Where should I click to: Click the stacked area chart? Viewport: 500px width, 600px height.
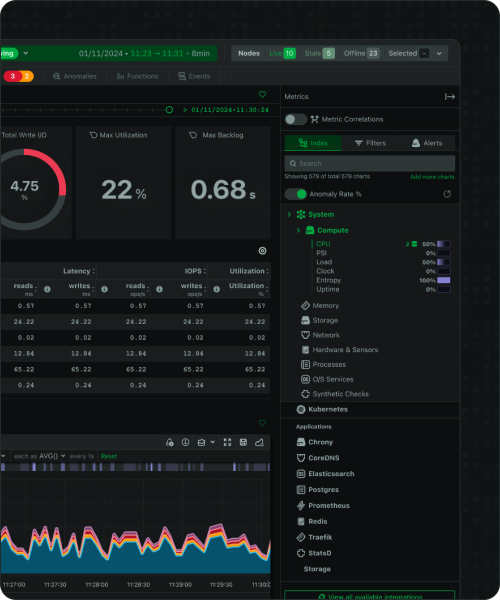click(x=135, y=547)
